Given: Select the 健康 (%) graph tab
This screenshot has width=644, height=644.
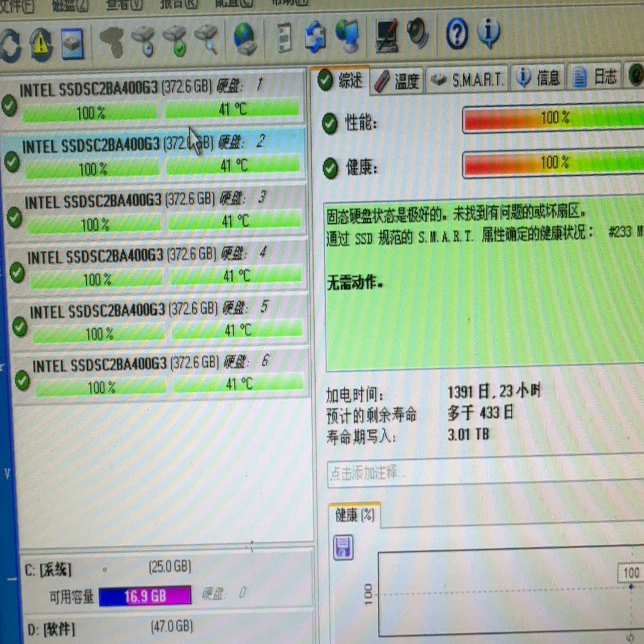Looking at the screenshot, I should pyautogui.click(x=355, y=516).
